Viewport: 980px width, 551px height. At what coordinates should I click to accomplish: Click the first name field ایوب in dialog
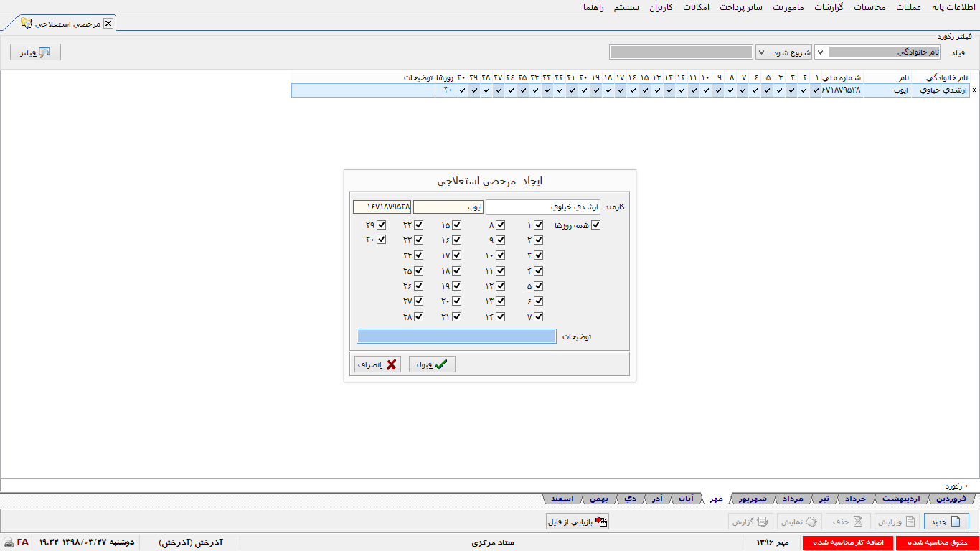pos(448,207)
